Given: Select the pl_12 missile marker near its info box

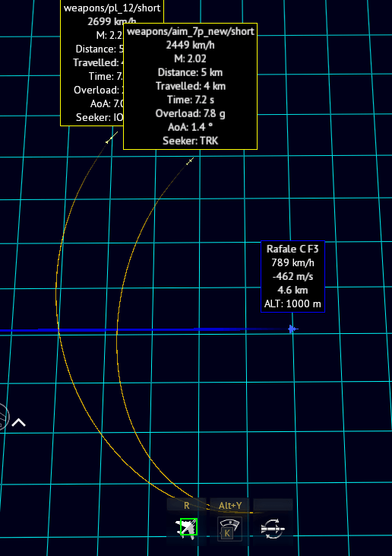Looking at the screenshot, I should [112, 138].
